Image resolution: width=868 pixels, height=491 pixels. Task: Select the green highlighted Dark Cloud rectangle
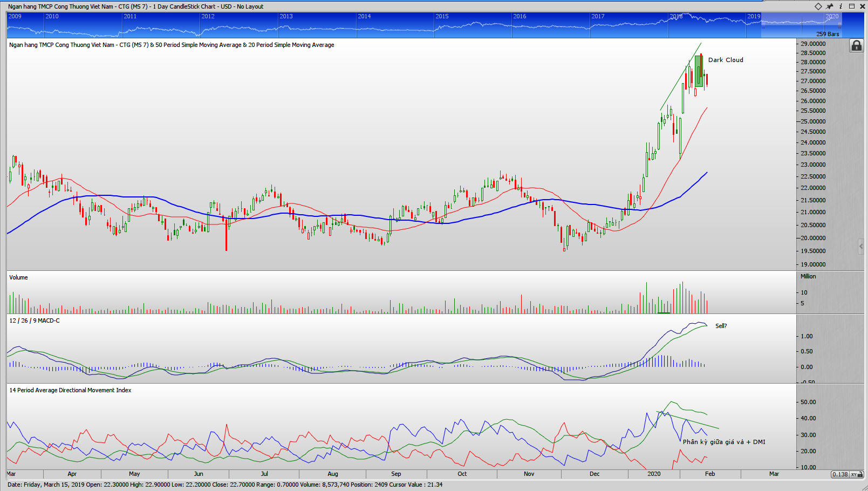click(x=699, y=71)
